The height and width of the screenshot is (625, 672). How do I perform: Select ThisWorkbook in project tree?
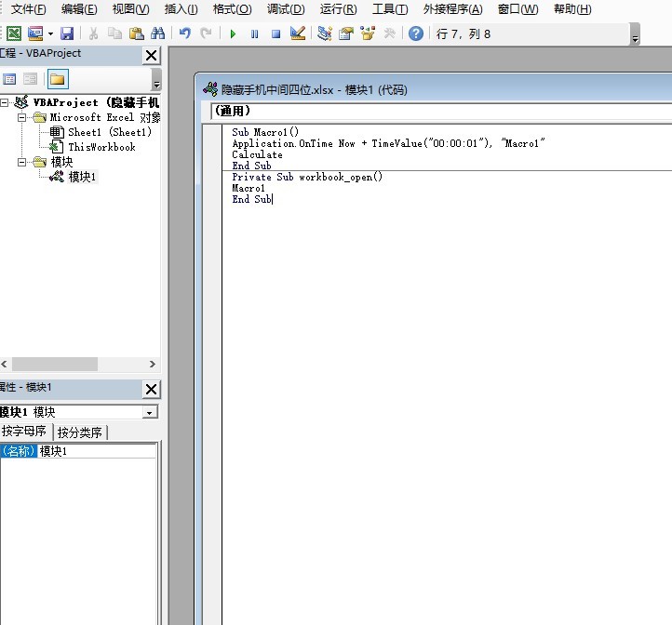[x=101, y=147]
